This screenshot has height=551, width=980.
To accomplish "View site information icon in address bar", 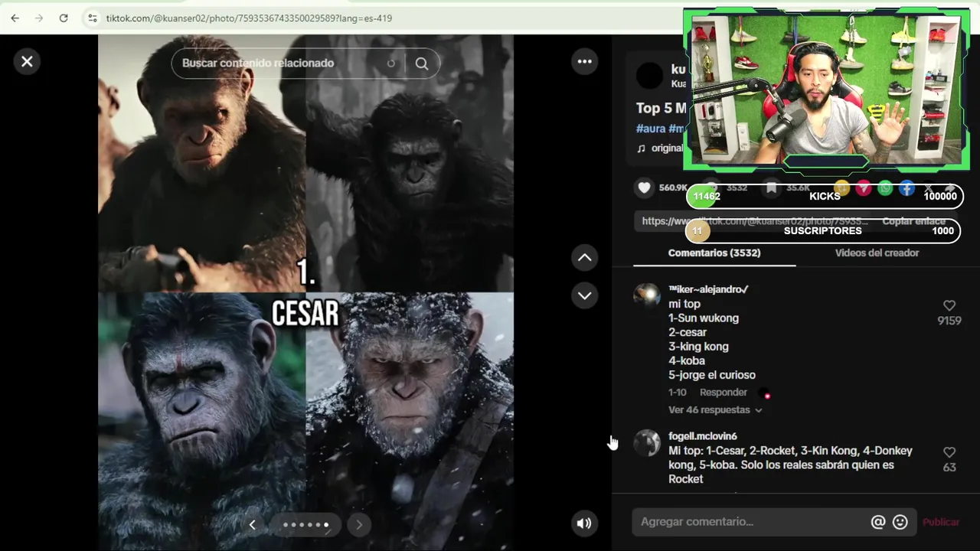I will click(x=92, y=18).
